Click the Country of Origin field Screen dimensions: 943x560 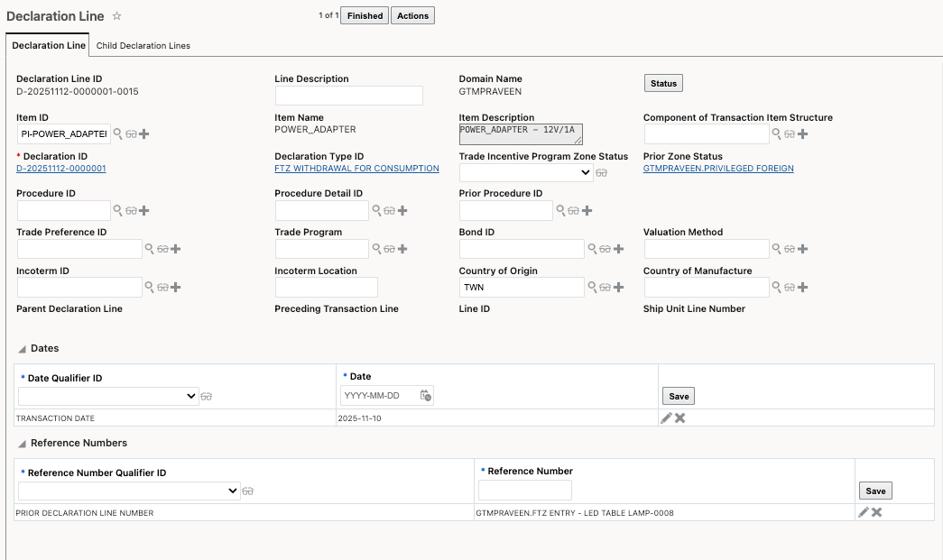coord(522,287)
